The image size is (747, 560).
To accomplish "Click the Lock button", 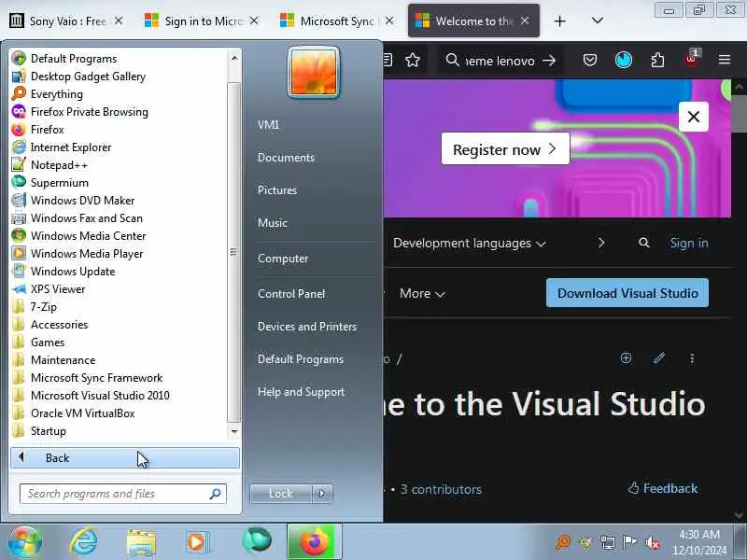I will click(x=281, y=494).
